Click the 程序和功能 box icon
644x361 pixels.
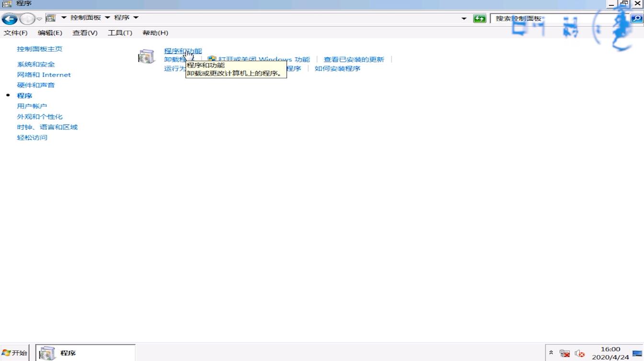coord(146,56)
